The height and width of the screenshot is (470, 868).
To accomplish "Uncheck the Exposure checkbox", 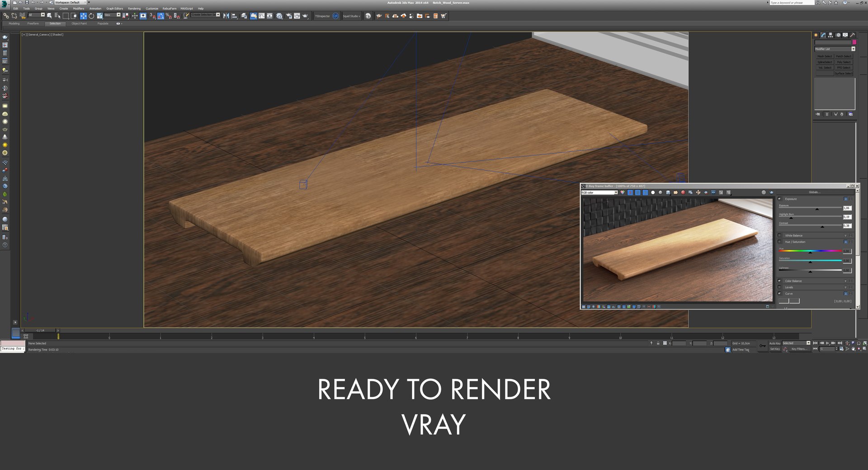I will click(x=779, y=199).
